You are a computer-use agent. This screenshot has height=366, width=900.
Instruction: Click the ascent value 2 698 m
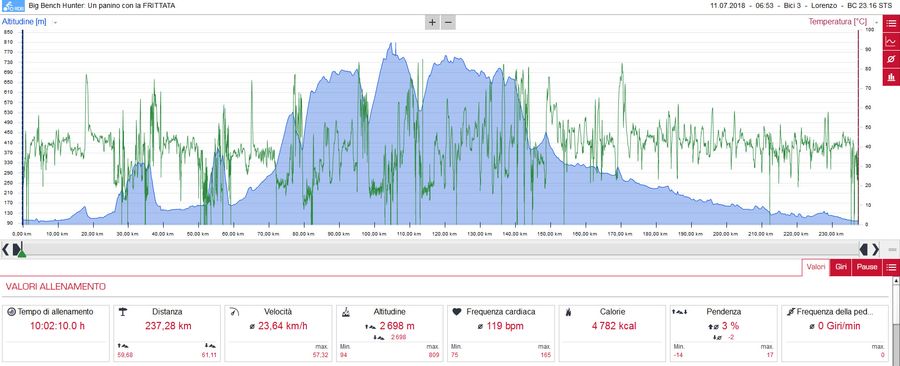(x=397, y=326)
